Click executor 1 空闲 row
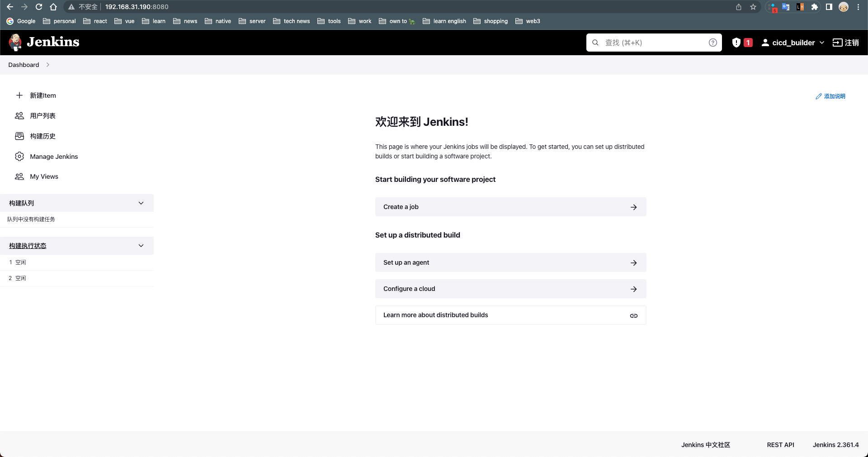This screenshot has width=868, height=457. click(x=77, y=262)
